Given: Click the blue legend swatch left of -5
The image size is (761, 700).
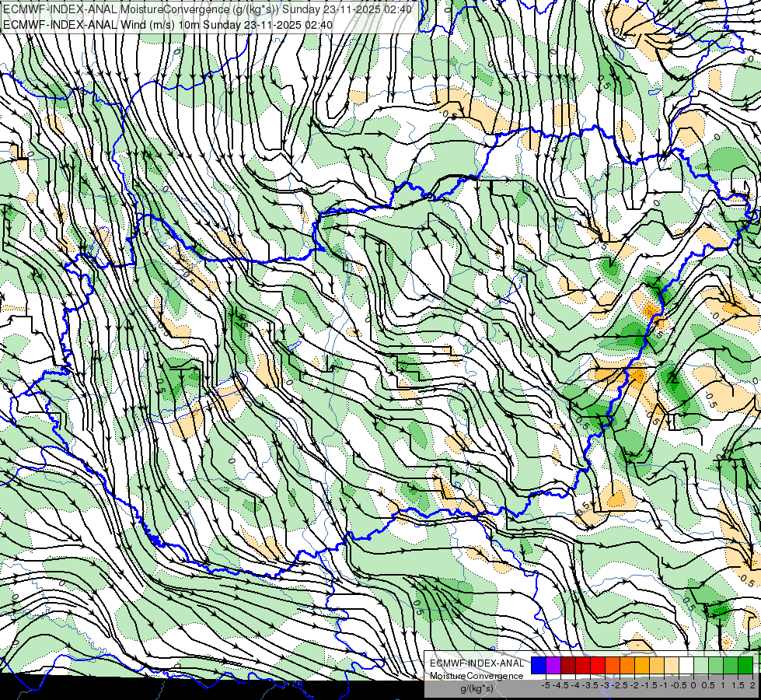Looking at the screenshot, I should tap(539, 666).
